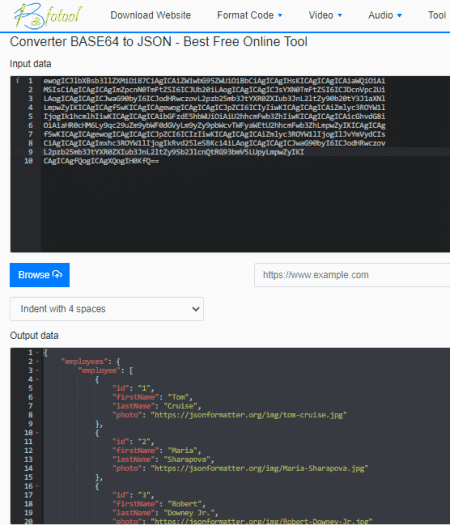This screenshot has width=450, height=525.
Task: Open the Bfotool logo homepage
Action: pos(48,15)
